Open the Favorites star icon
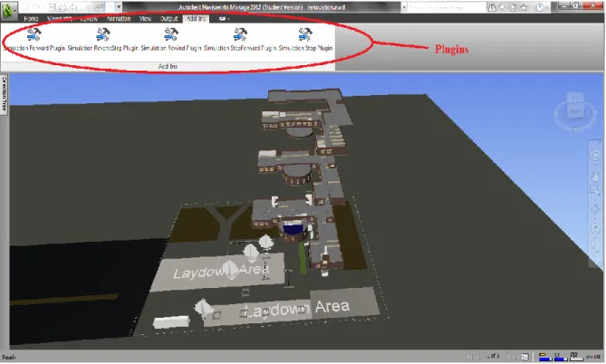Viewport: 606px width, 364px height. (x=524, y=7)
